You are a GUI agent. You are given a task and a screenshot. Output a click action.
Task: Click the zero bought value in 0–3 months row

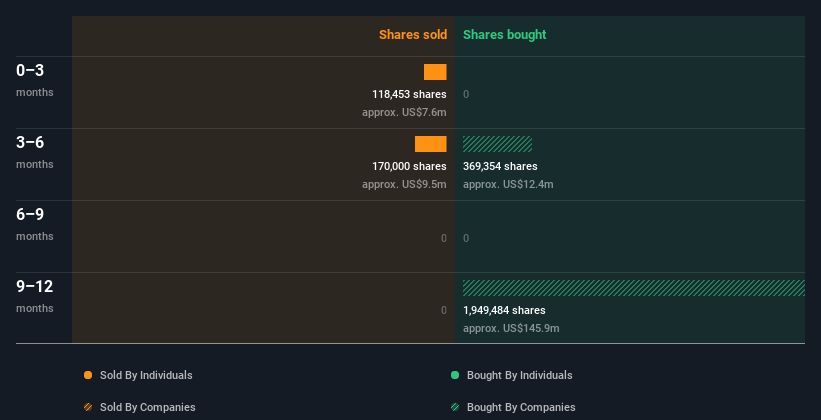[x=466, y=94]
